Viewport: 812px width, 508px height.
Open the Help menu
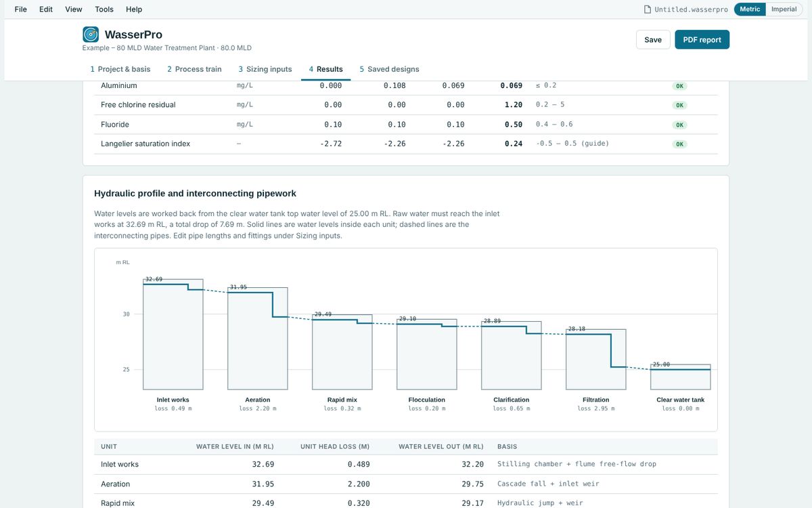pyautogui.click(x=134, y=9)
